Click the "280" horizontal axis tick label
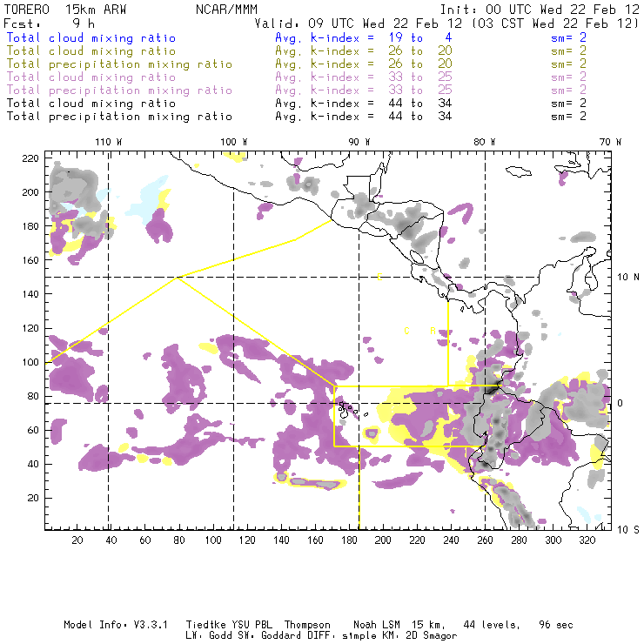Image resolution: width=644 pixels, height=644 pixels. [520, 540]
